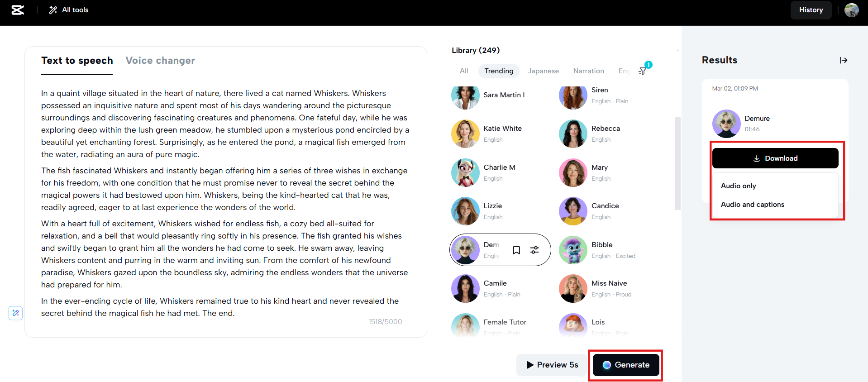Choose the Candice voice avatar
Viewport: 868px width, 382px height.
tap(573, 211)
